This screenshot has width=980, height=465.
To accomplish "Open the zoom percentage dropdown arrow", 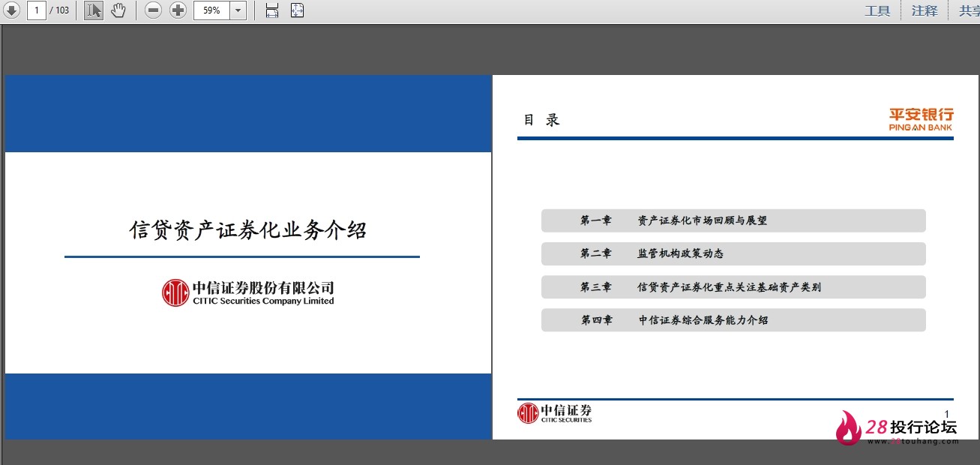I will pyautogui.click(x=238, y=10).
